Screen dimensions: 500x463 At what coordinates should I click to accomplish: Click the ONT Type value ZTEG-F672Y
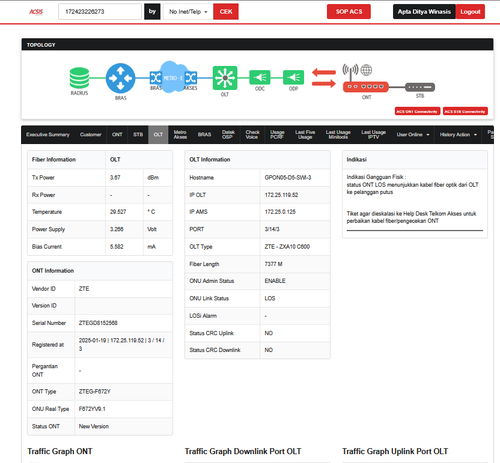point(94,392)
